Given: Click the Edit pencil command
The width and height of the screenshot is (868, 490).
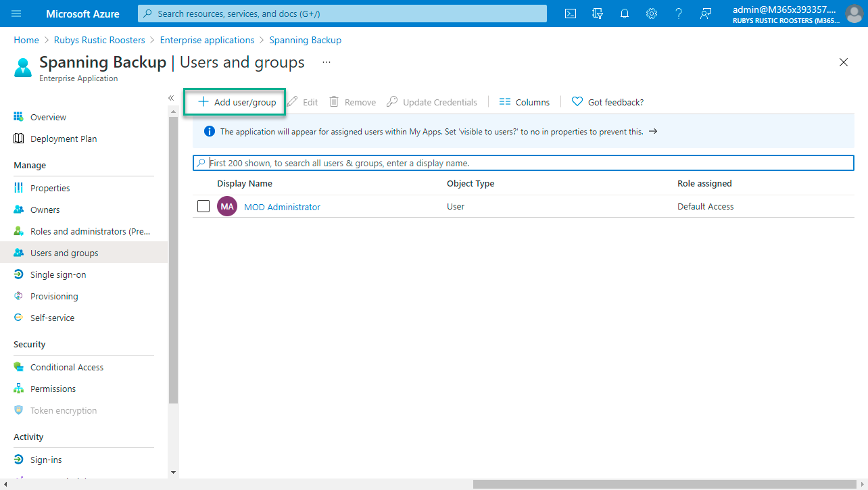Looking at the screenshot, I should click(x=302, y=102).
